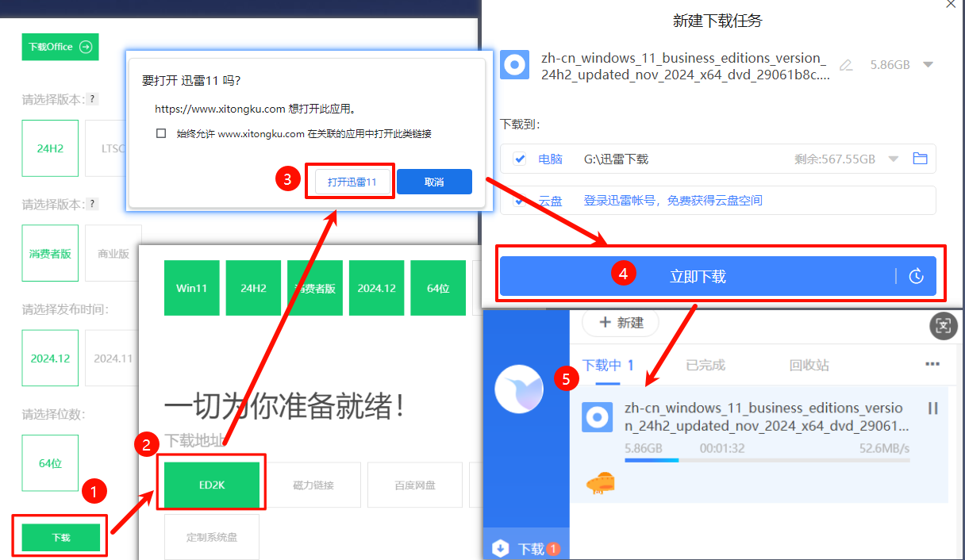Choose the 商业版 edition option

[x=113, y=253]
